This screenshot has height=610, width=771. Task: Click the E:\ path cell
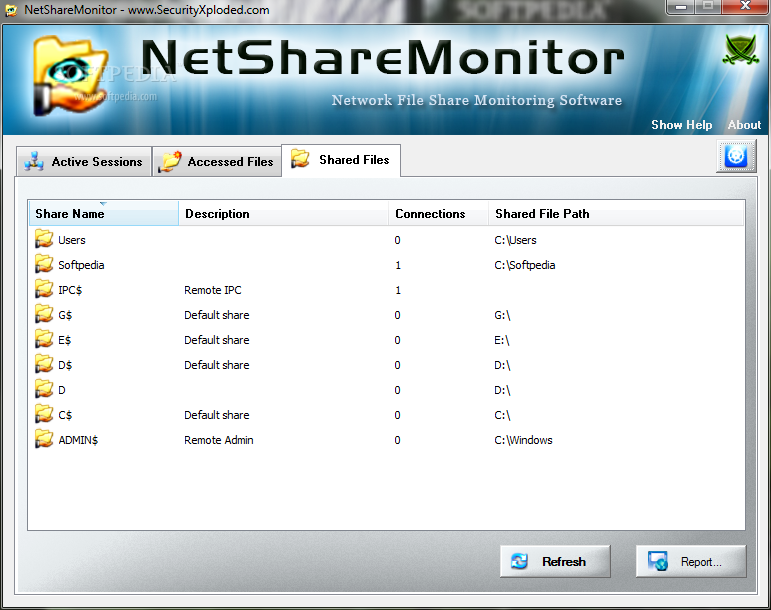(x=502, y=340)
